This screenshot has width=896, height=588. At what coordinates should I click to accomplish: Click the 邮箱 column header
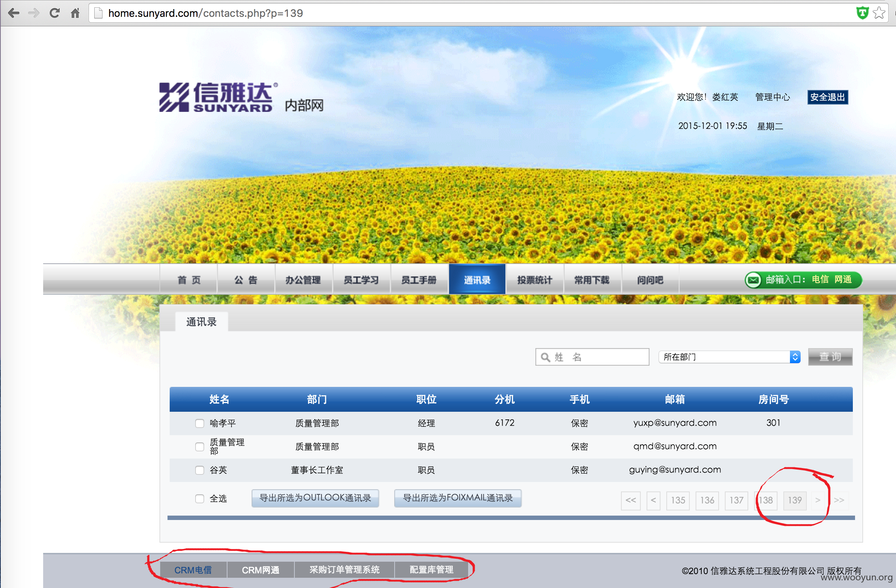point(675,399)
